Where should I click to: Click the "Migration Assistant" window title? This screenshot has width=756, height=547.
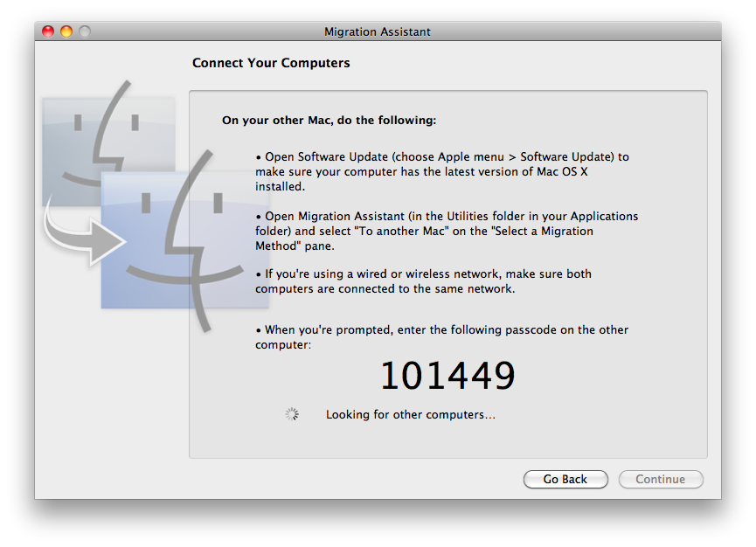(378, 31)
